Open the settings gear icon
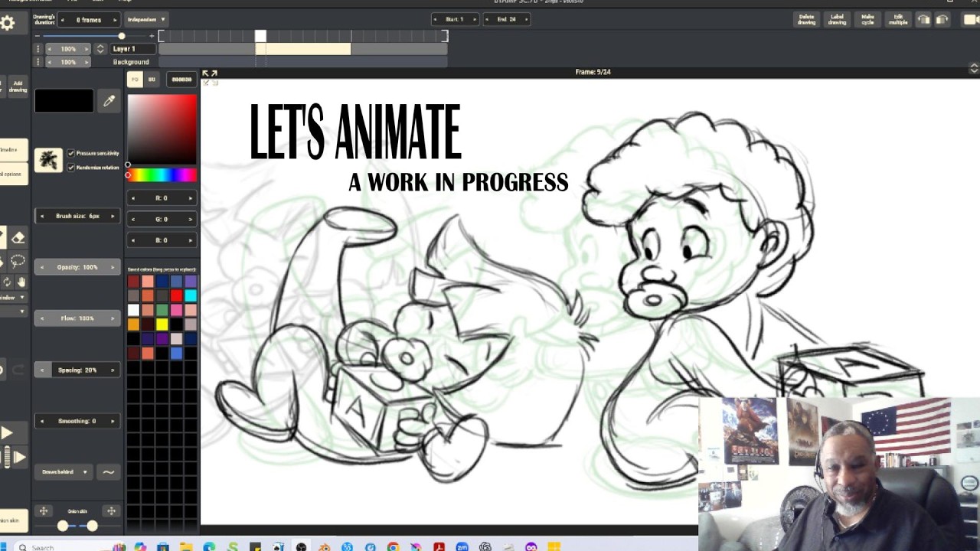The image size is (980, 551). click(8, 23)
